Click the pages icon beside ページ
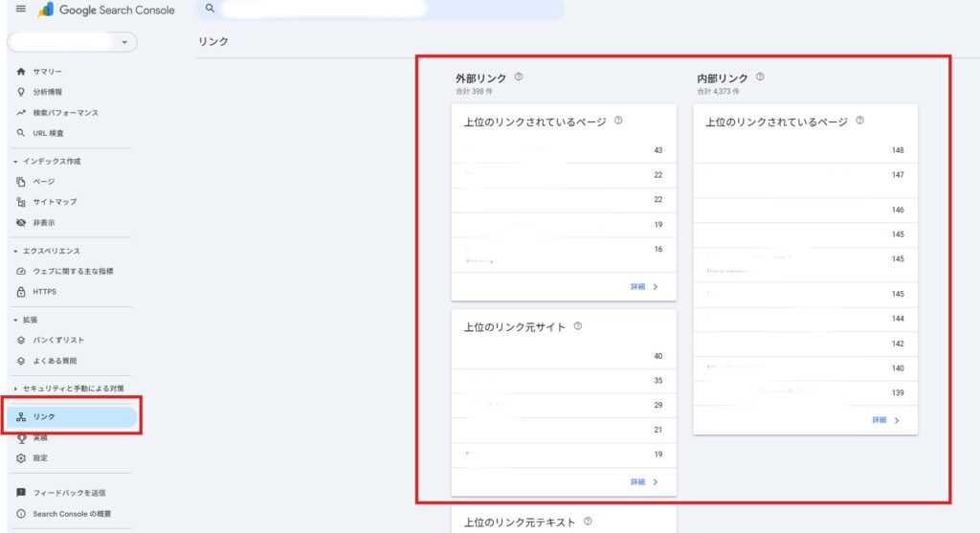 [x=21, y=182]
